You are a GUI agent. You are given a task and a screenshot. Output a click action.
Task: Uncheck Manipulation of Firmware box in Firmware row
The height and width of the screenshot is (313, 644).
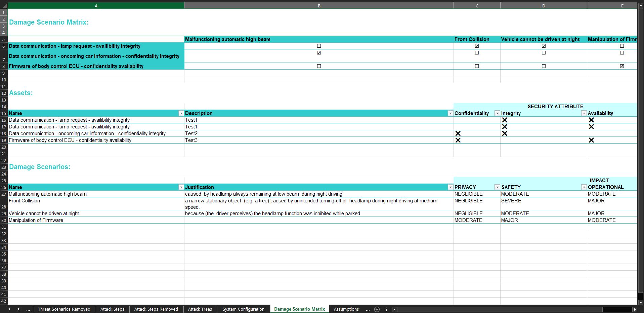(x=622, y=66)
